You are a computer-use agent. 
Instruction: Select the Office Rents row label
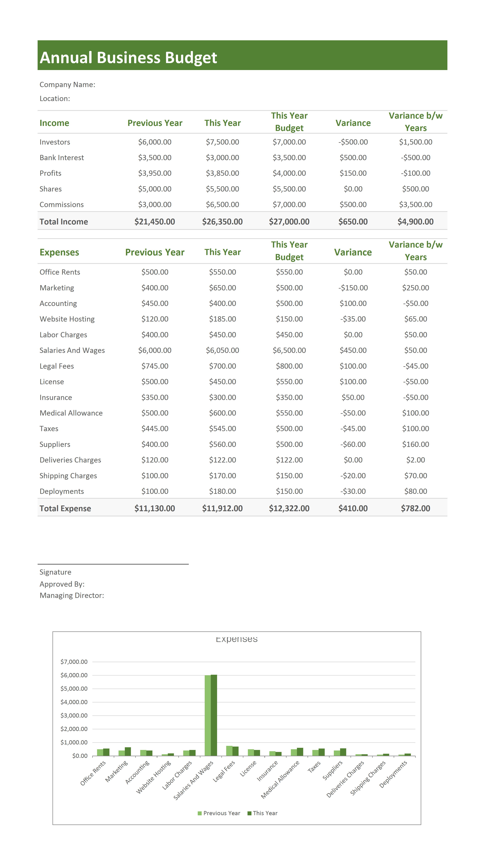[x=60, y=272]
